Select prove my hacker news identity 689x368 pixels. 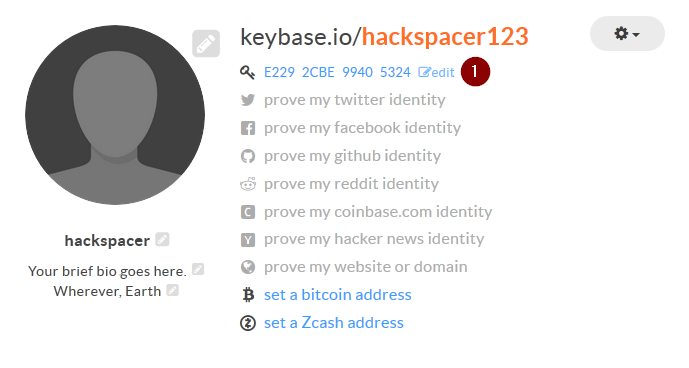pyautogui.click(x=374, y=239)
